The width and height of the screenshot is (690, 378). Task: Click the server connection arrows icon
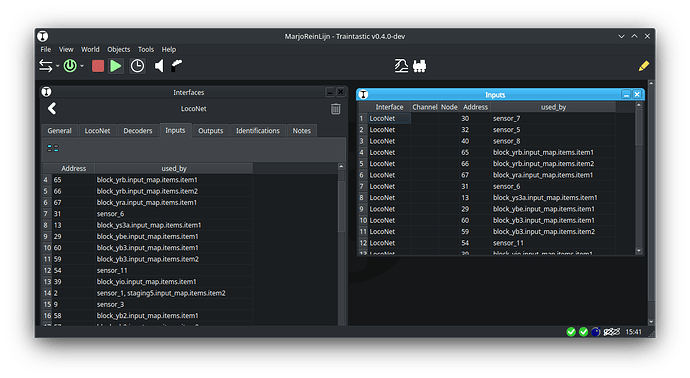pyautogui.click(x=45, y=66)
